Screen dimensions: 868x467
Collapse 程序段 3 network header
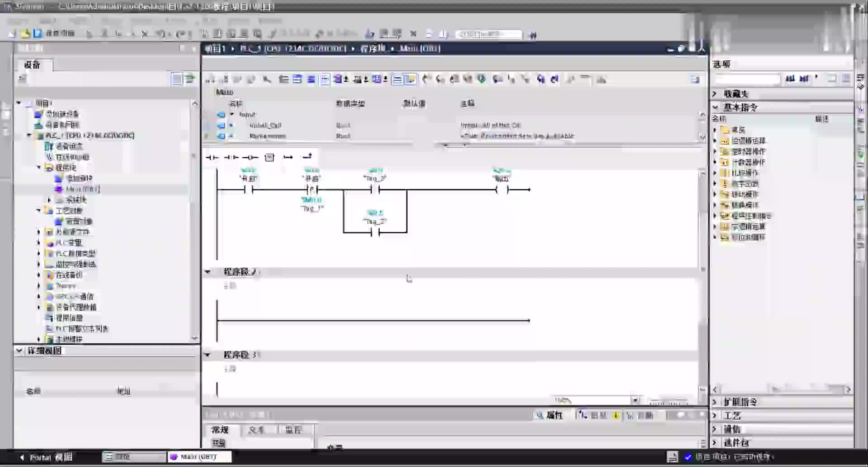(x=208, y=355)
